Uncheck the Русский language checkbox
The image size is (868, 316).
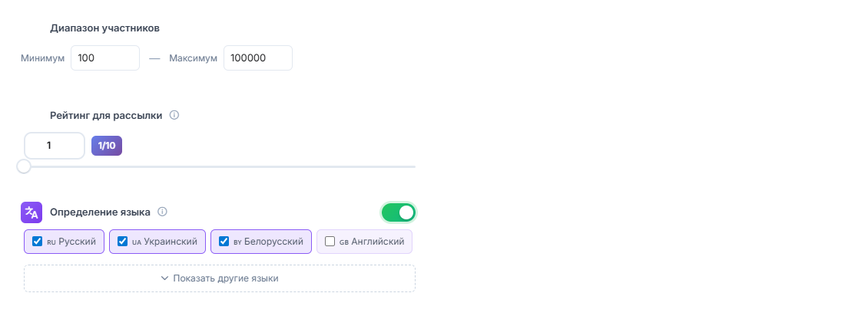[x=37, y=242]
